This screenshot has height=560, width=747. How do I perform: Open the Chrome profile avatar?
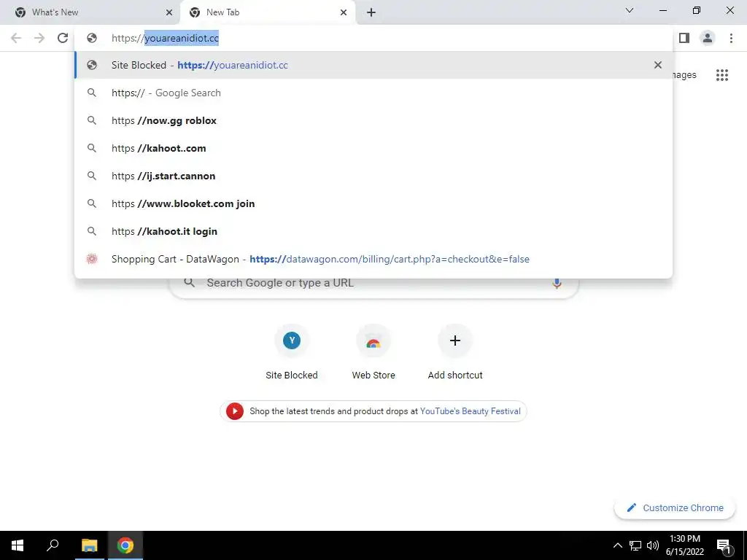(708, 38)
